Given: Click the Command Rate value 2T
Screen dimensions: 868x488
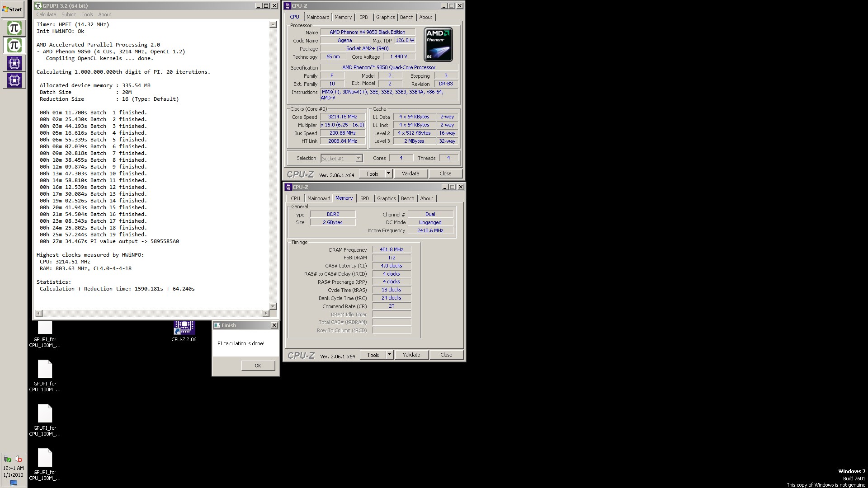Looking at the screenshot, I should coord(392,306).
